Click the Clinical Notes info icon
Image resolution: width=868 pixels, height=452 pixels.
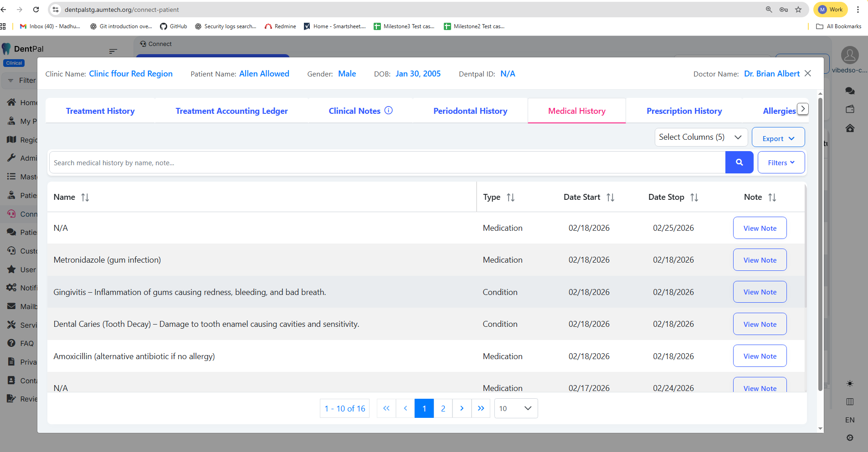(388, 111)
